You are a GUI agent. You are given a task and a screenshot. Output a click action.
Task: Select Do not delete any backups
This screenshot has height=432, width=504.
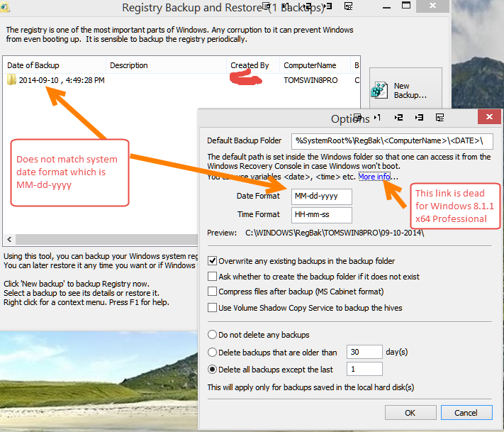(213, 334)
